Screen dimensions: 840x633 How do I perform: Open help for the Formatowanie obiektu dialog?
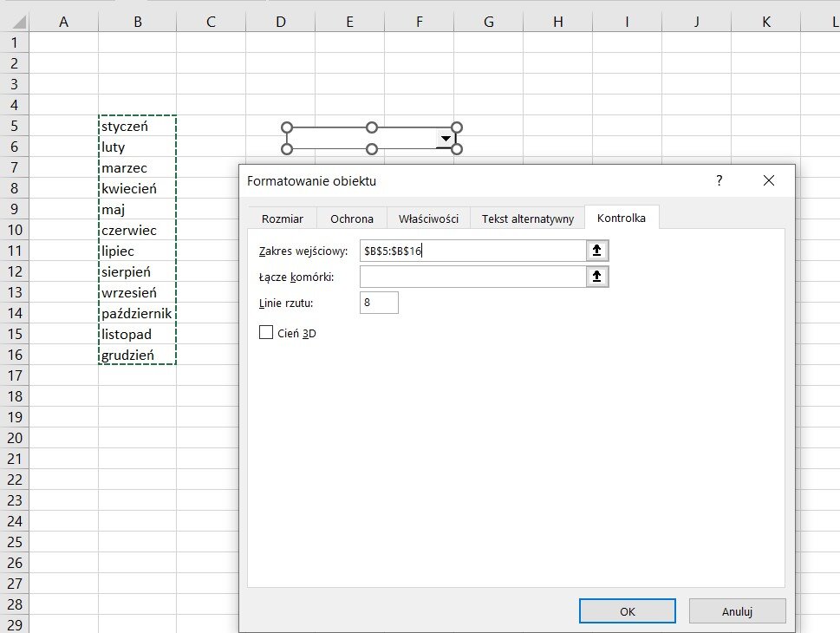[x=719, y=180]
